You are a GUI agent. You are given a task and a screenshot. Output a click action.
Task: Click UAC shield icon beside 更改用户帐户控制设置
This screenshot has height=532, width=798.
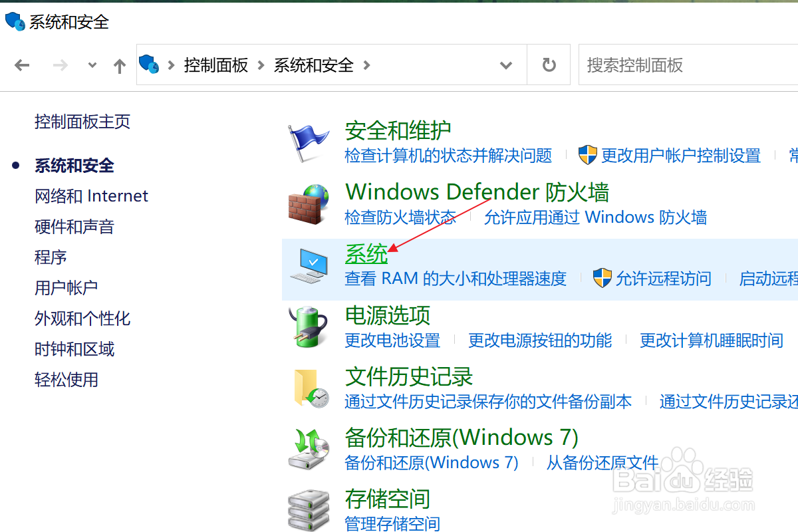[x=588, y=156]
